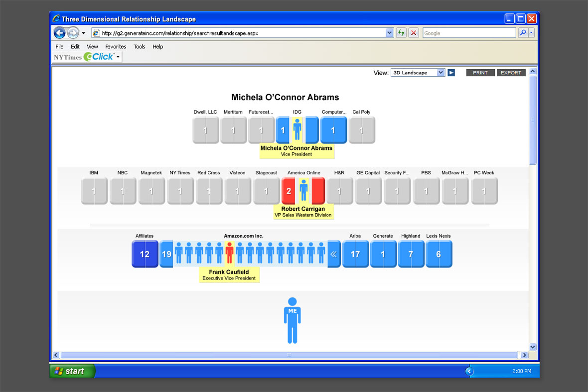Image resolution: width=588 pixels, height=392 pixels.
Task: Expand the Ariba tile showing 17
Action: (x=355, y=254)
